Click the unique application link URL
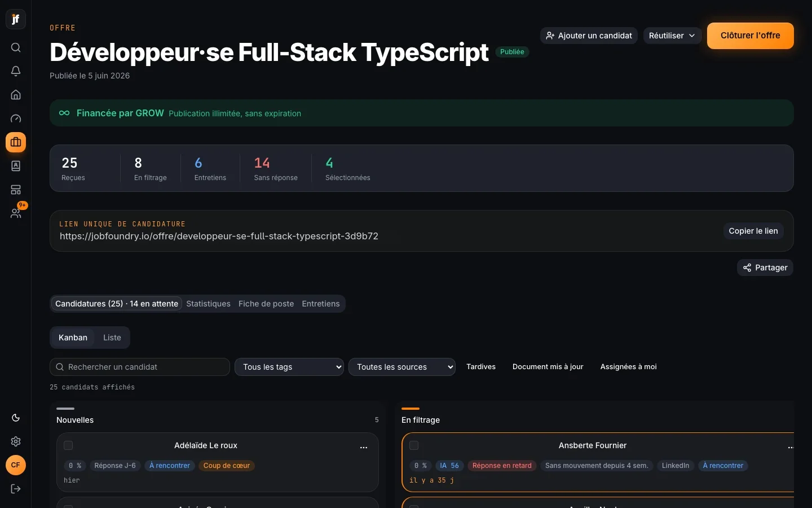812x508 pixels. 219,236
